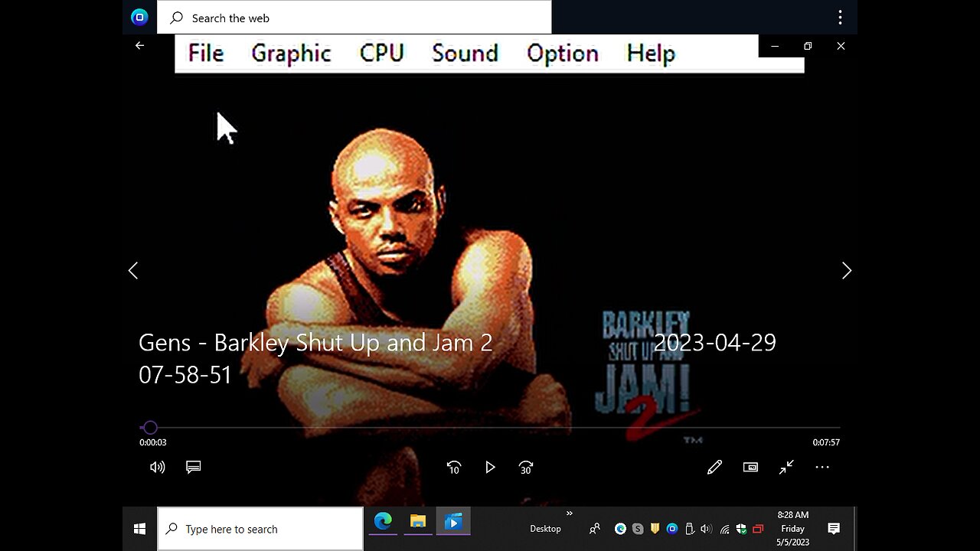Viewport: 980px width, 551px height.
Task: Open the Option menu
Action: pos(562,54)
